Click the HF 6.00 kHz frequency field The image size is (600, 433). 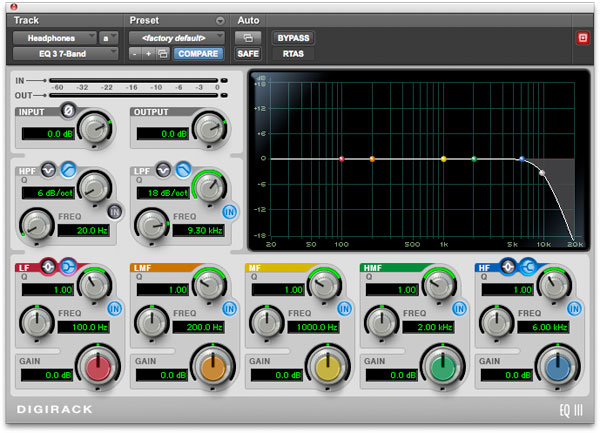click(x=543, y=327)
